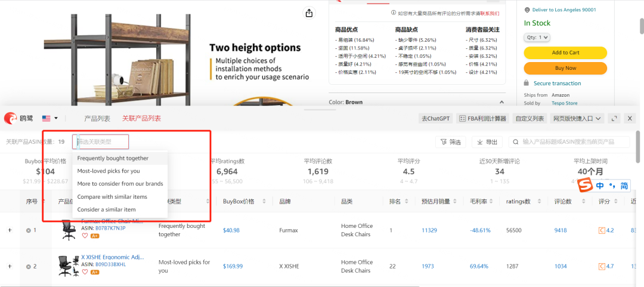This screenshot has height=287, width=644.
Task: Click the A+ badge on row 2
Action: pos(95,272)
